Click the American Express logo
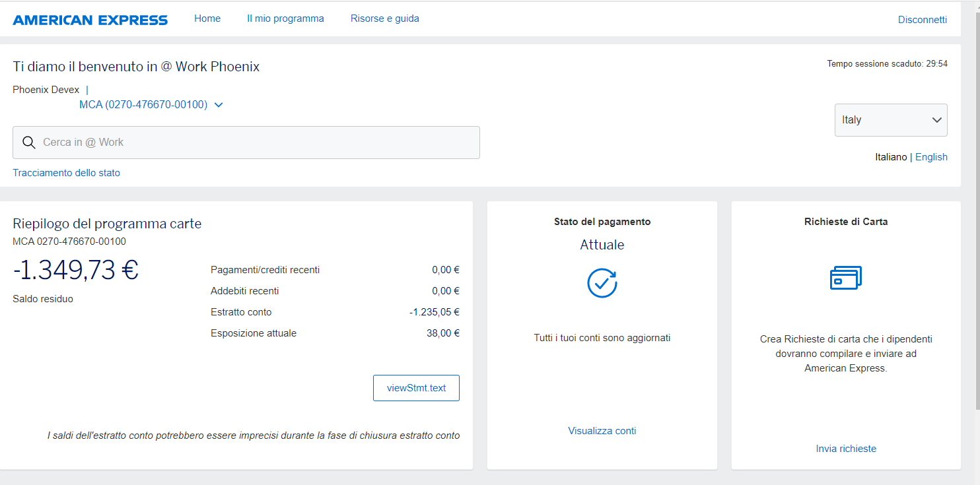 [90, 20]
